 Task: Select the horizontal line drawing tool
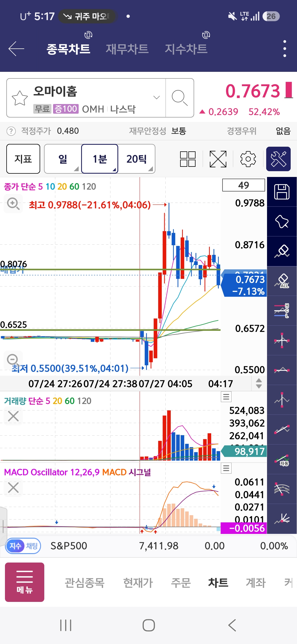(x=282, y=370)
